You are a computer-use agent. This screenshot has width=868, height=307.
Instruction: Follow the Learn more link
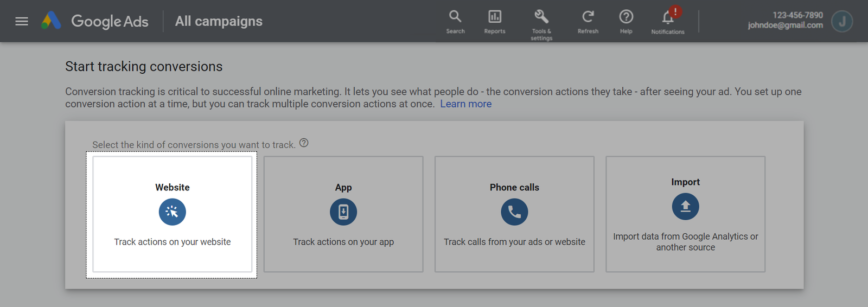[x=465, y=104]
